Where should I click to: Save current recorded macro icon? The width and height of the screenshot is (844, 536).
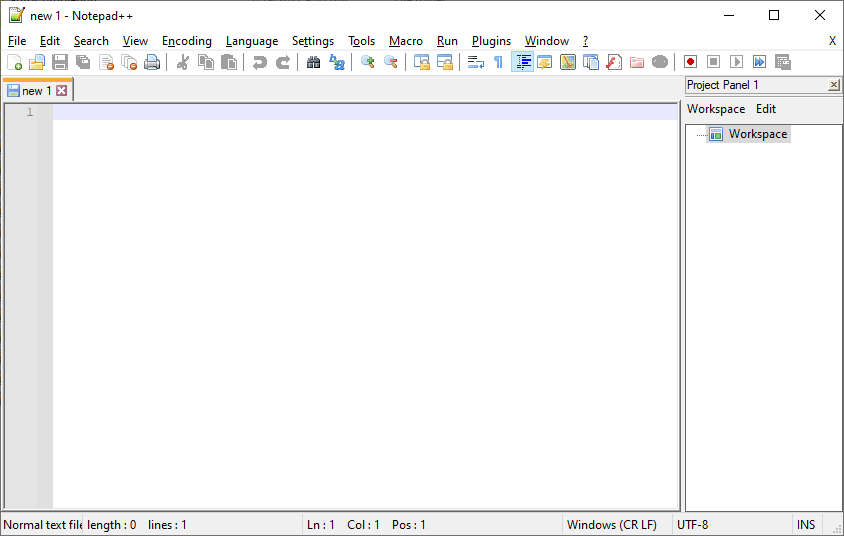783,62
